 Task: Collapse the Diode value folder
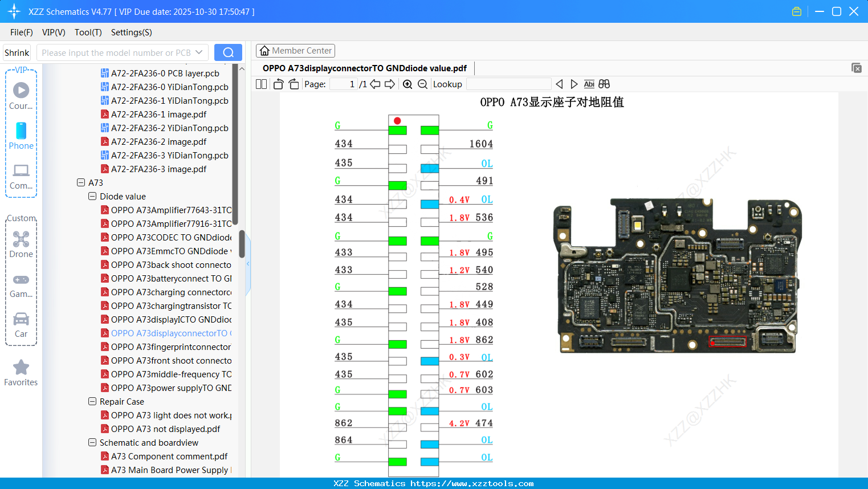click(x=92, y=196)
